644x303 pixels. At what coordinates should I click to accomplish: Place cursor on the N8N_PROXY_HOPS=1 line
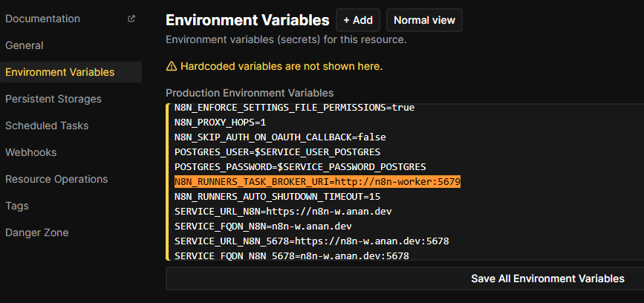click(220, 123)
